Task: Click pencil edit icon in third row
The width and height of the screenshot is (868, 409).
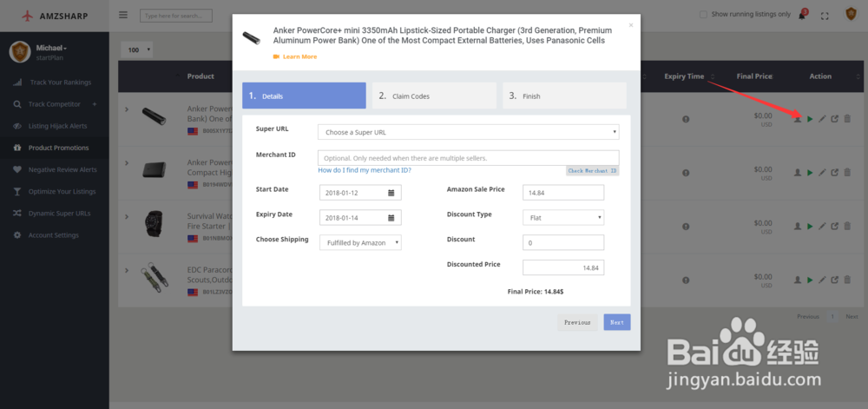Action: pyautogui.click(x=822, y=227)
